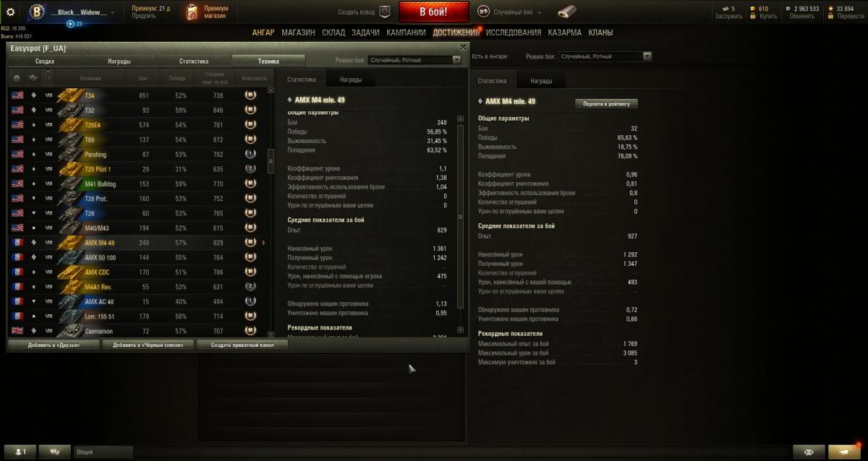This screenshot has width=868, height=461.
Task: Sort vehicles by nation globe icon
Action: (x=16, y=78)
